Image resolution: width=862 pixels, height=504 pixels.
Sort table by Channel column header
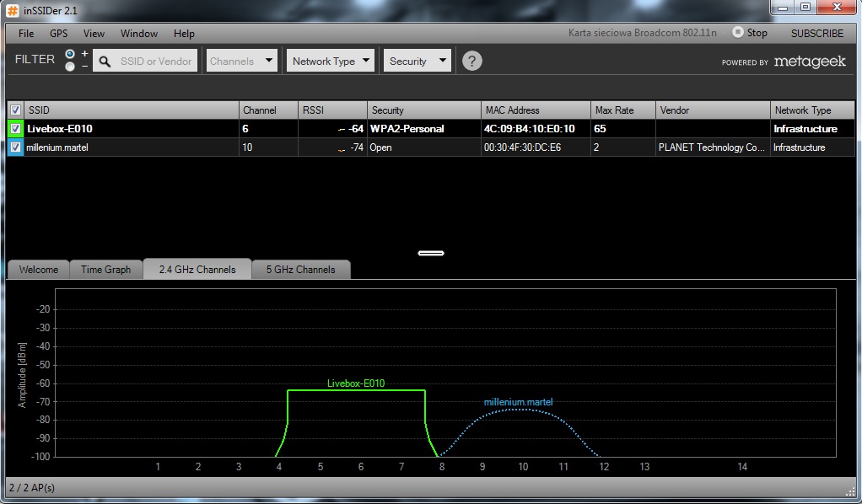[268, 110]
